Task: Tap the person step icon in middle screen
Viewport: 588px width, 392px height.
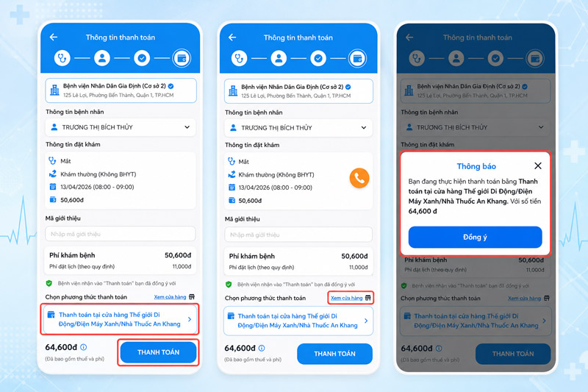Action: tap(279, 59)
